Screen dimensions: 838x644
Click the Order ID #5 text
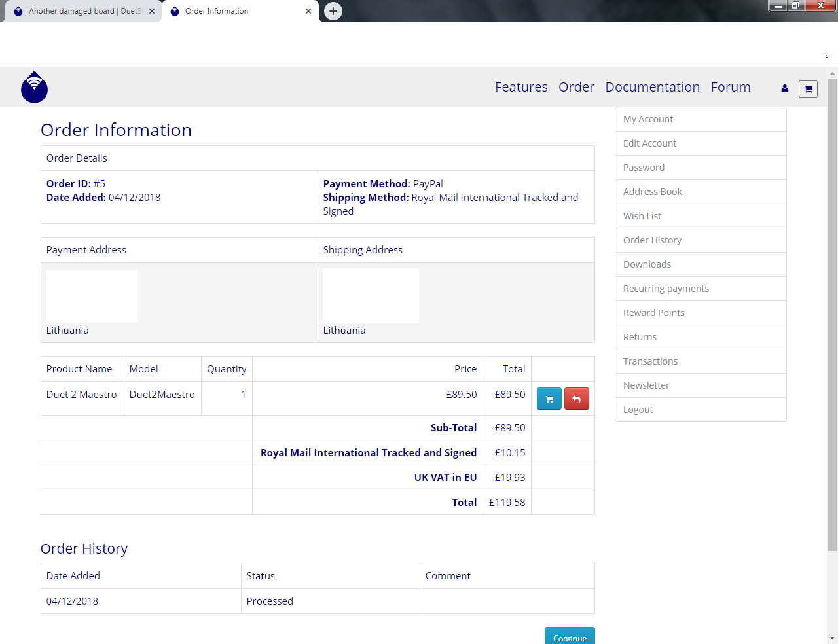tap(76, 184)
